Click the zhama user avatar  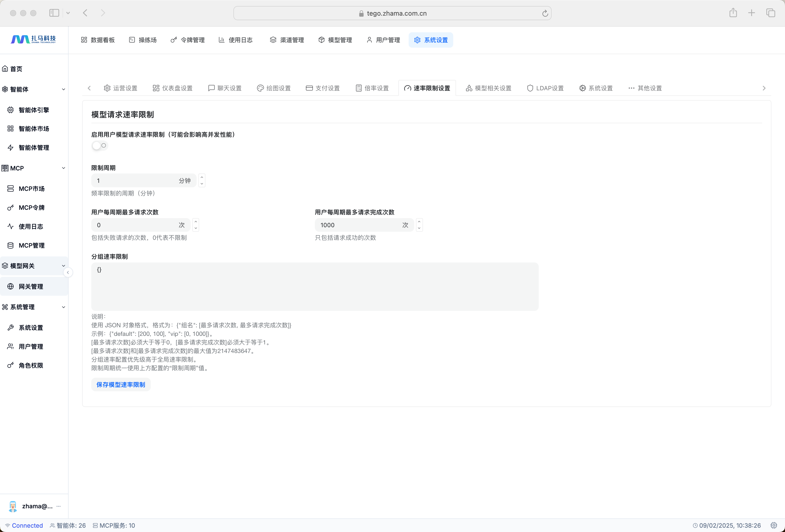point(13,506)
